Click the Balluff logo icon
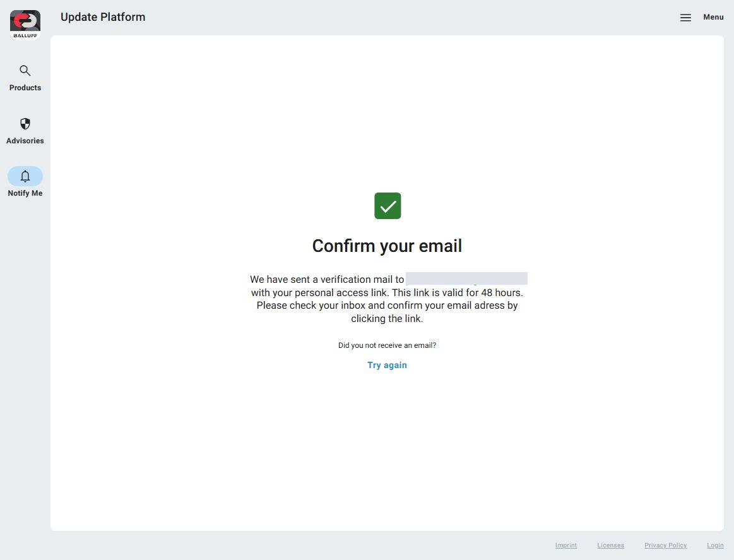This screenshot has height=560, width=734. coord(25,25)
